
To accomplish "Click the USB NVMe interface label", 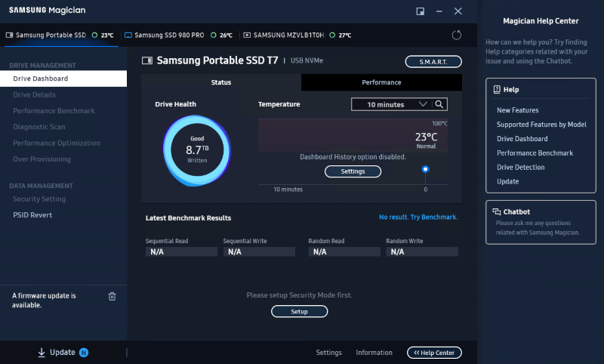I will [307, 60].
